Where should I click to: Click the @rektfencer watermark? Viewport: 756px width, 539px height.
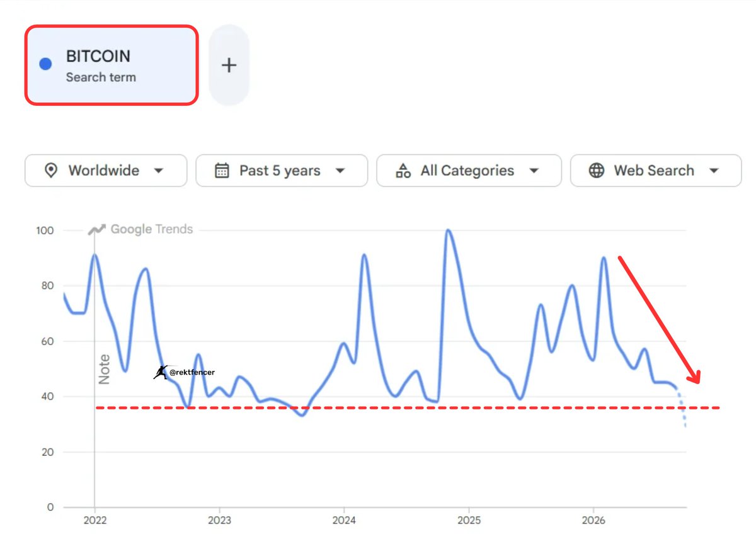tap(192, 373)
